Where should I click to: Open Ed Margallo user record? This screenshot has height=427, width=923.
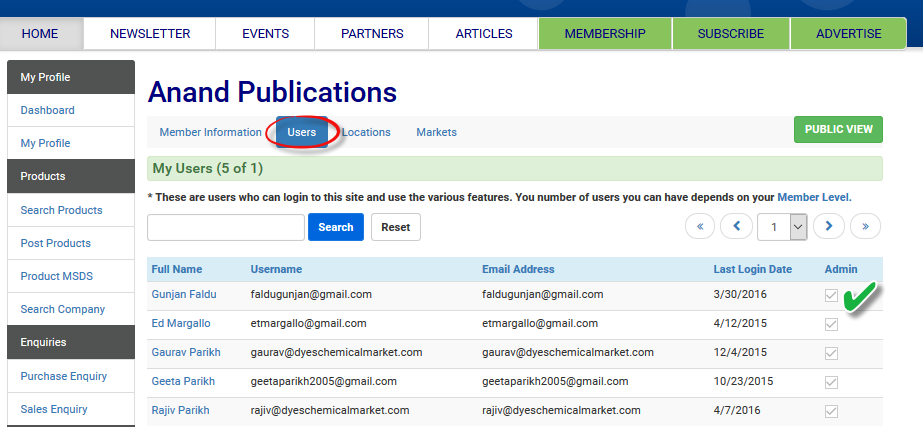181,323
